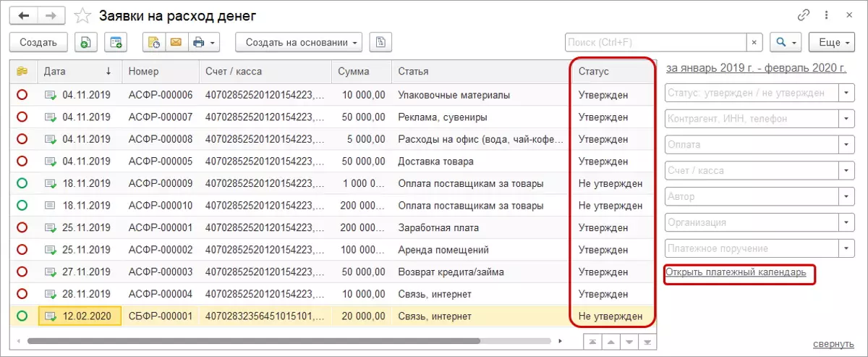Image resolution: width=868 pixels, height=357 pixels.
Task: Select number cell АСФР-000005
Action: tap(161, 161)
